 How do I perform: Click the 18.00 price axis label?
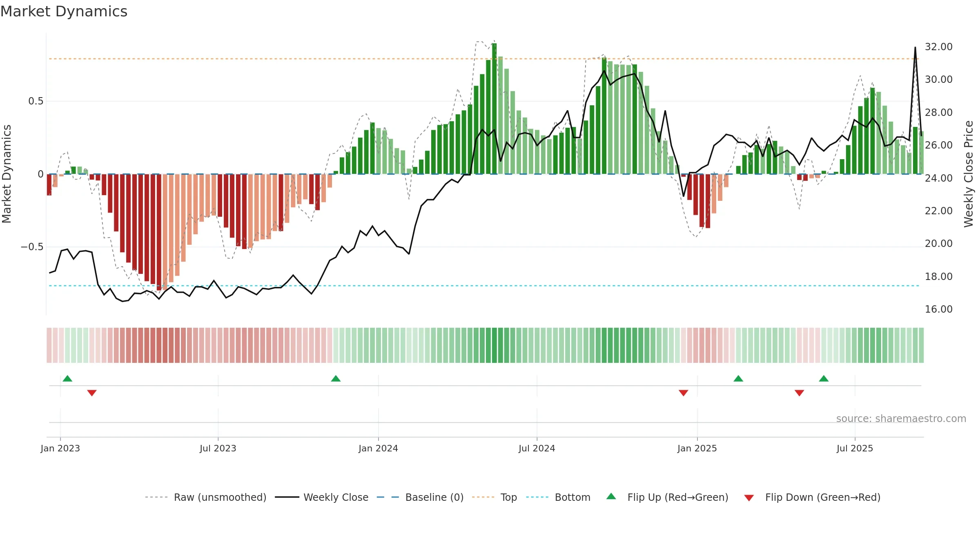(939, 276)
